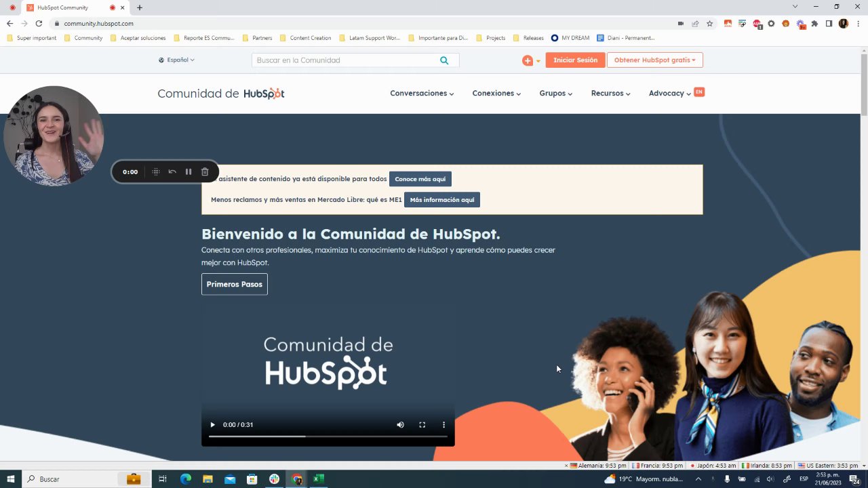Pause the recording in the recorder toolbar
Viewport: 868px width, 488px height.
189,171
